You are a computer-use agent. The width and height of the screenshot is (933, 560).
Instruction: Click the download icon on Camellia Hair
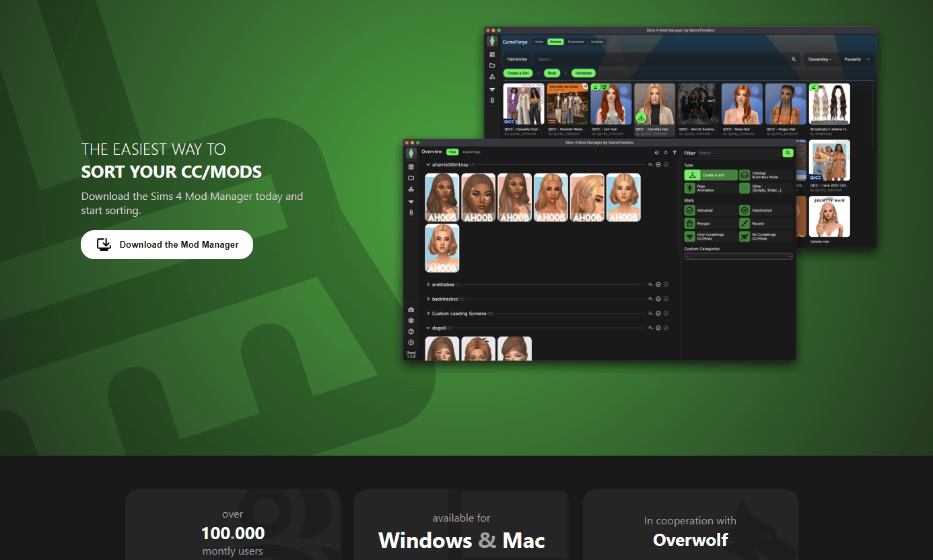pos(642,118)
